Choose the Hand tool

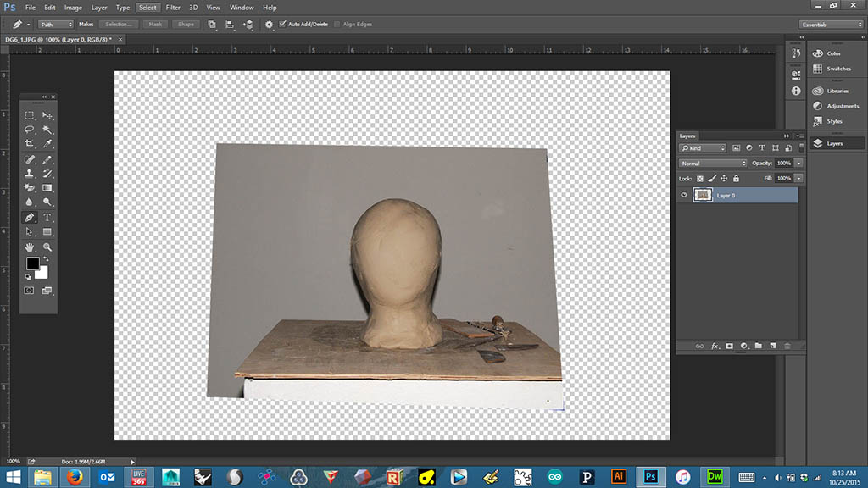(x=30, y=247)
